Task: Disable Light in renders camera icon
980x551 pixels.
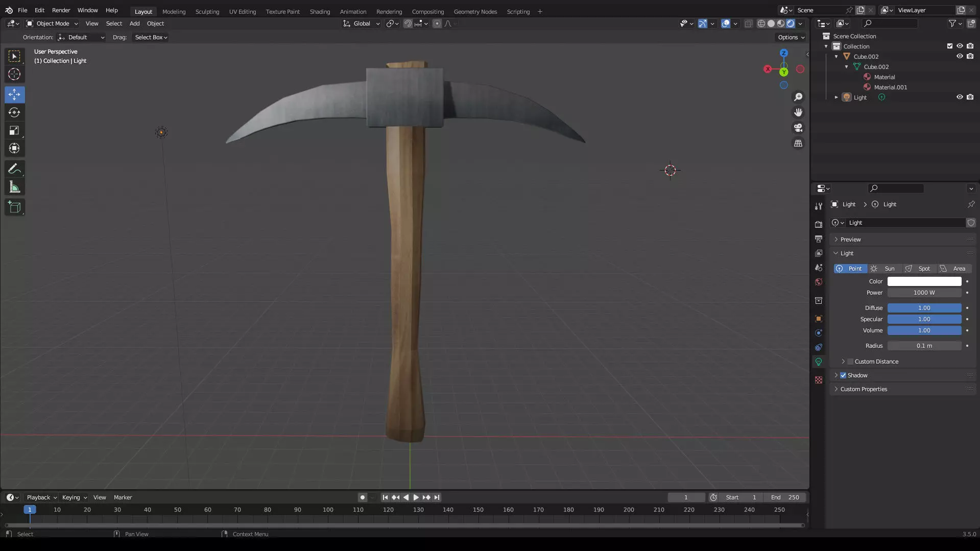Action: tap(970, 97)
